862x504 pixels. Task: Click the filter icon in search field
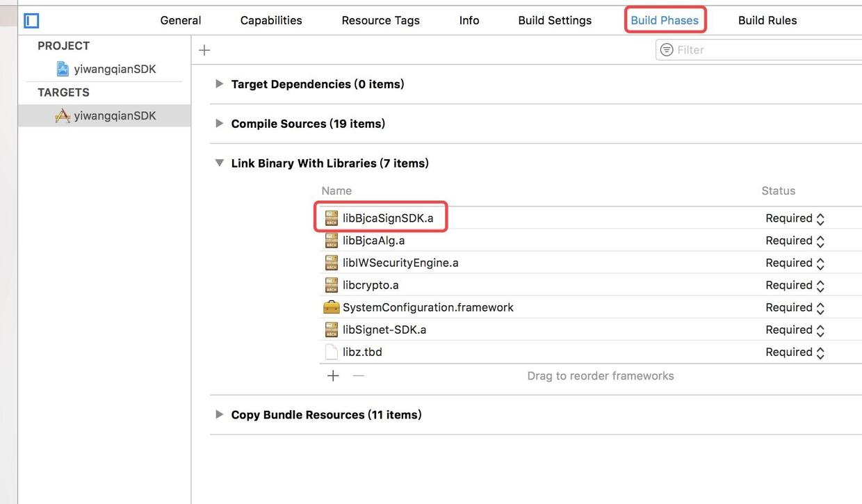click(667, 50)
